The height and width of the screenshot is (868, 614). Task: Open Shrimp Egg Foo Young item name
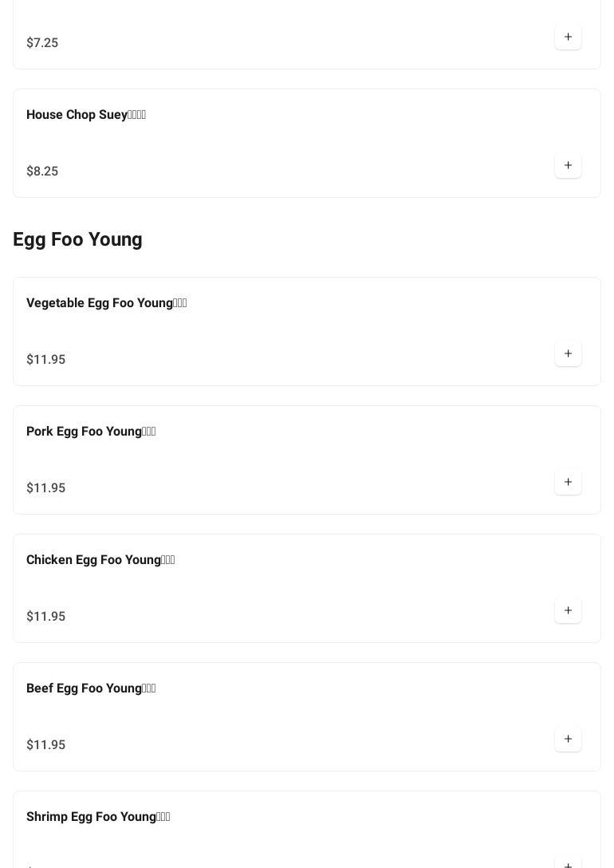tap(98, 817)
